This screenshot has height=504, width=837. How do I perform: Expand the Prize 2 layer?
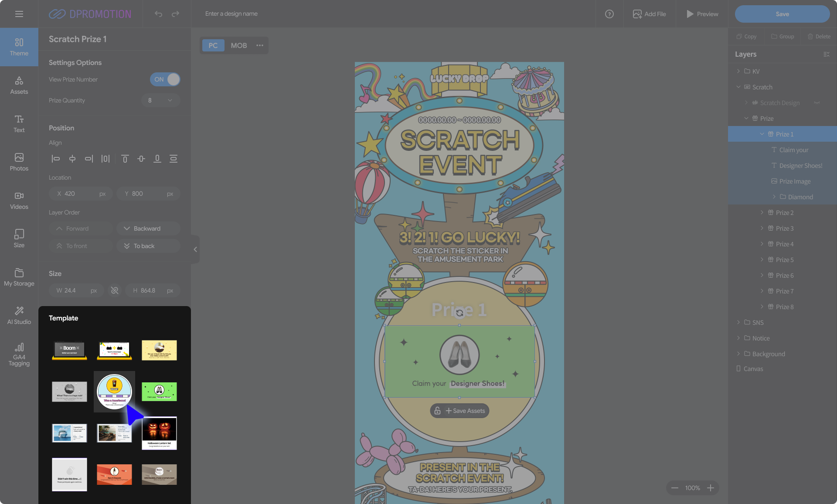[762, 212]
